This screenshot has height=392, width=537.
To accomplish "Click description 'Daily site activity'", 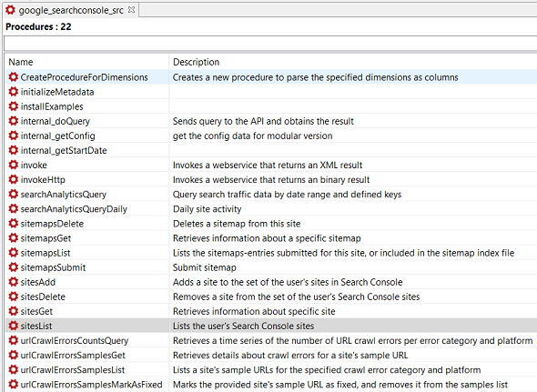I will click(x=207, y=209).
